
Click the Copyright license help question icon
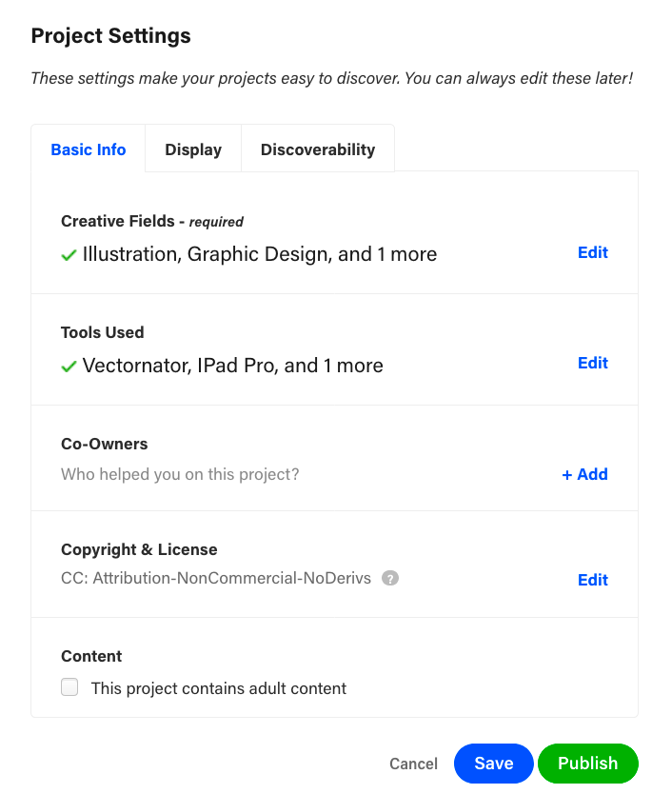[x=390, y=578]
